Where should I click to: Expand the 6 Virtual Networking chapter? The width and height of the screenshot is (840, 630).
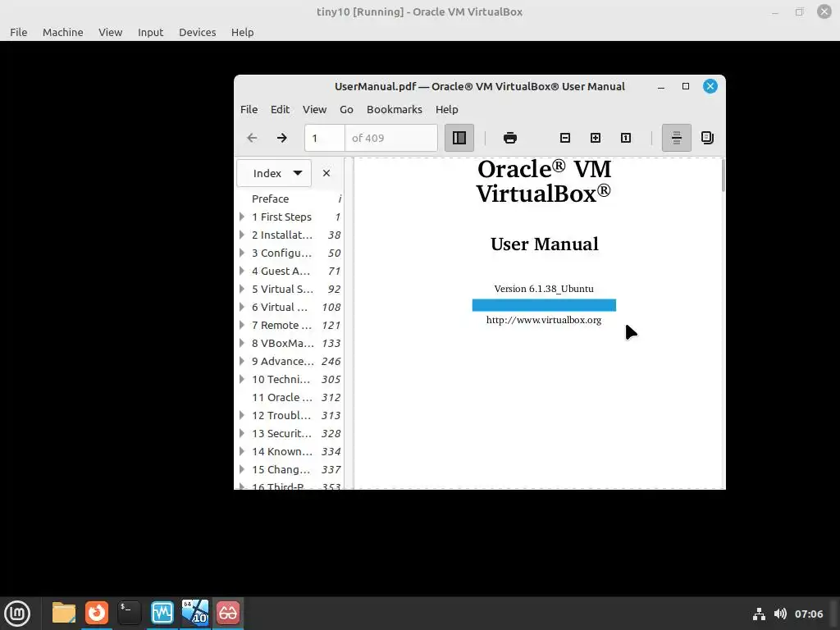click(x=242, y=307)
